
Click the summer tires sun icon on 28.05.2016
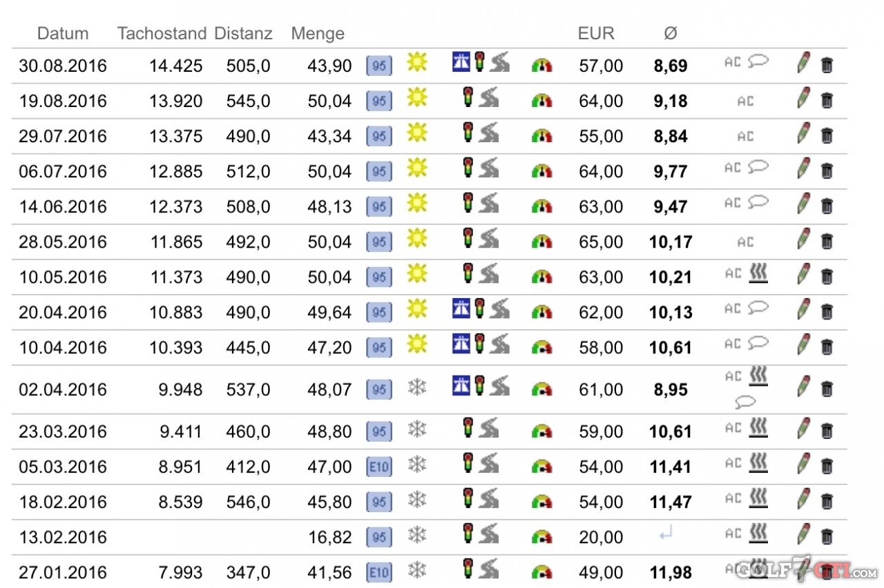[x=416, y=239]
